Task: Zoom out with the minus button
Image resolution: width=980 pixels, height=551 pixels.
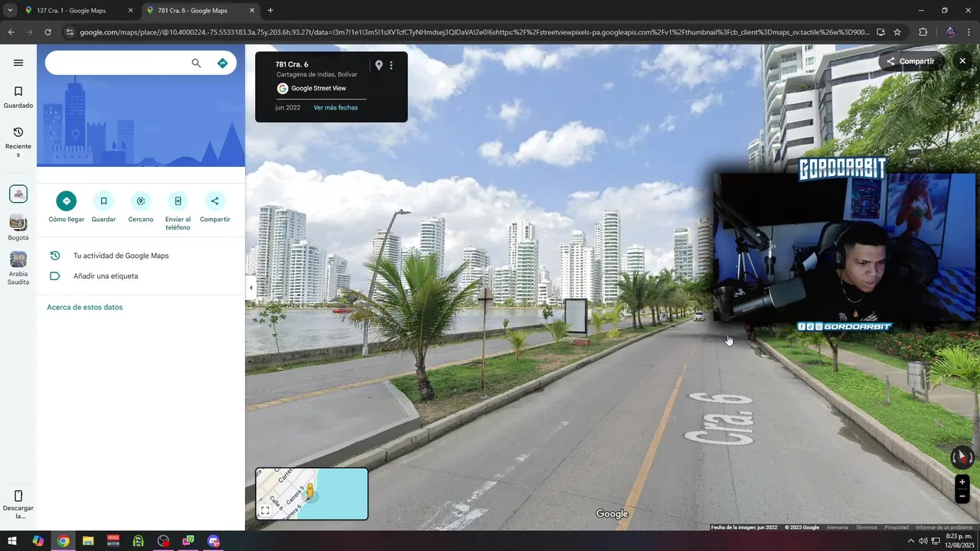Action: 962,497
